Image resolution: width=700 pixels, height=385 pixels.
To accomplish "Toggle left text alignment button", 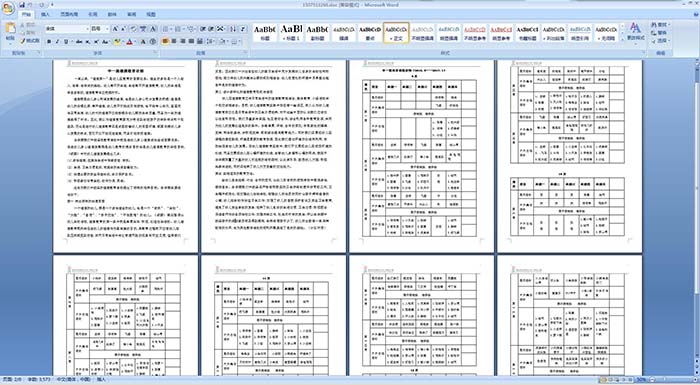I will (165, 42).
